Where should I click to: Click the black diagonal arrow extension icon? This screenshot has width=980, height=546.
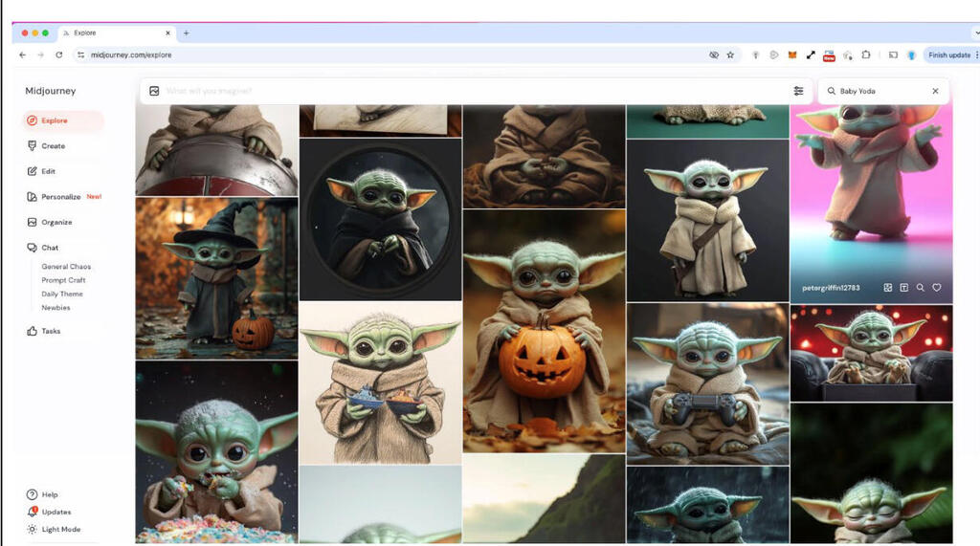click(811, 55)
